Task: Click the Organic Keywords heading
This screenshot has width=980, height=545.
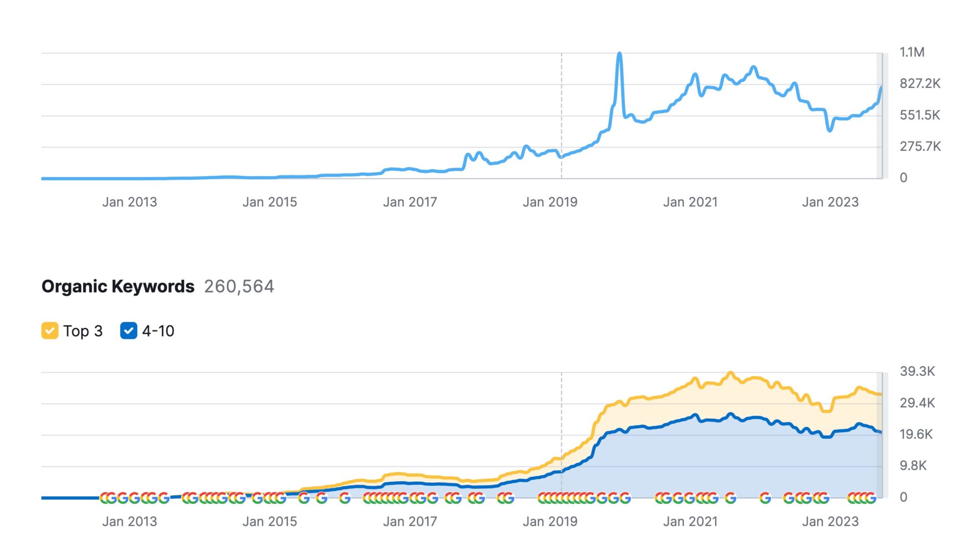Action: 118,287
